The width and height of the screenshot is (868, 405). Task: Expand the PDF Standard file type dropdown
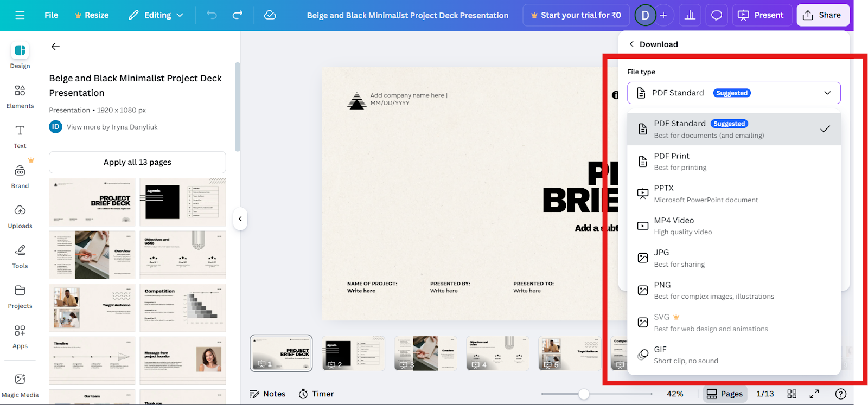pos(734,93)
